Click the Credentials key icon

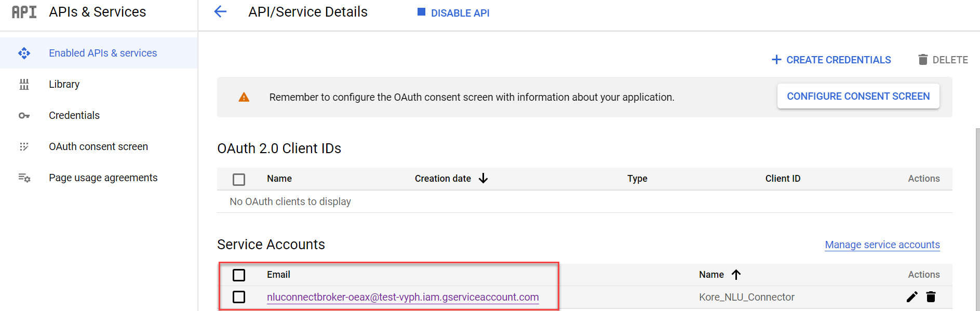24,115
